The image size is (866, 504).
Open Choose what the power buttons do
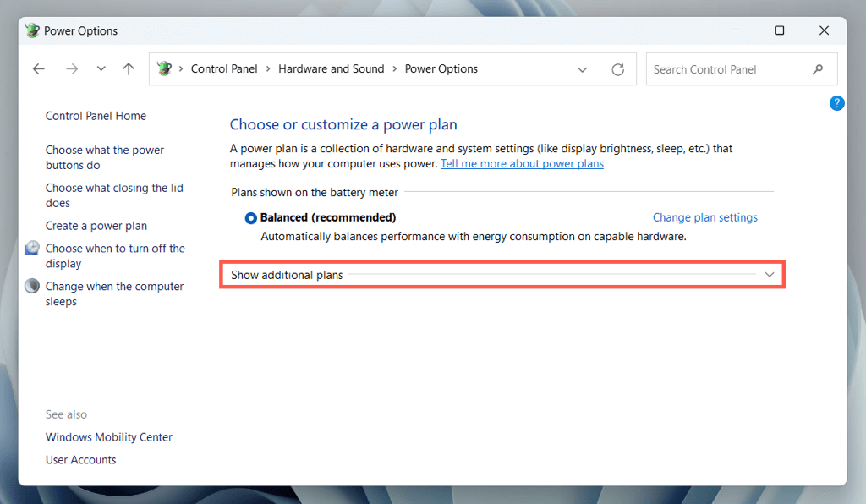pos(105,157)
